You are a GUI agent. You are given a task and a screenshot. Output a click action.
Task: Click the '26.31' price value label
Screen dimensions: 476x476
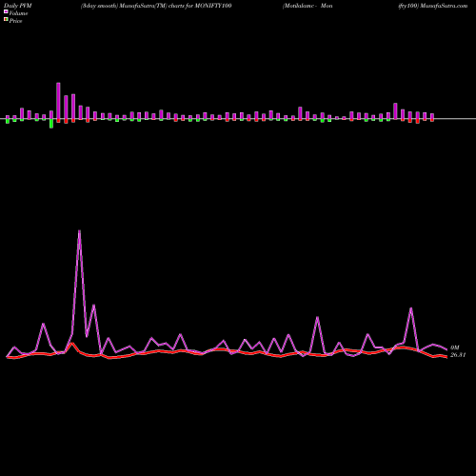click(458, 355)
